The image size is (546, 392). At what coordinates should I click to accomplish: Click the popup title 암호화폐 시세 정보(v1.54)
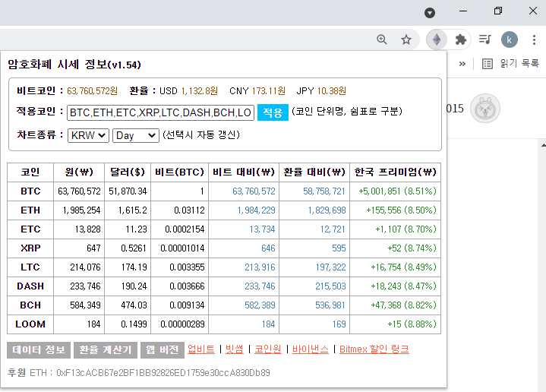pyautogui.click(x=74, y=65)
